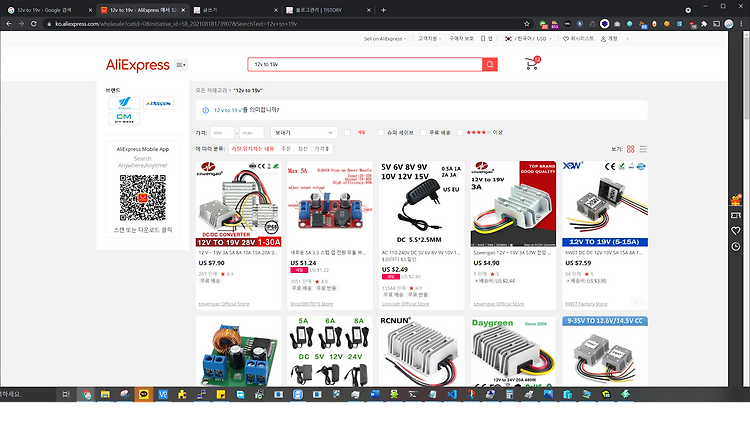Enable the free shipping checkbox
This screenshot has width=750, height=431.
pos(423,133)
